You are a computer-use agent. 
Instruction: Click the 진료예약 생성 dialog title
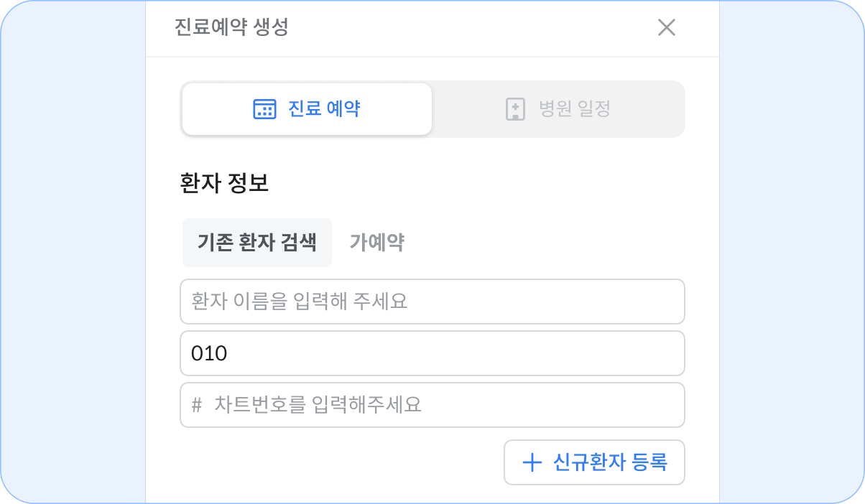point(231,28)
